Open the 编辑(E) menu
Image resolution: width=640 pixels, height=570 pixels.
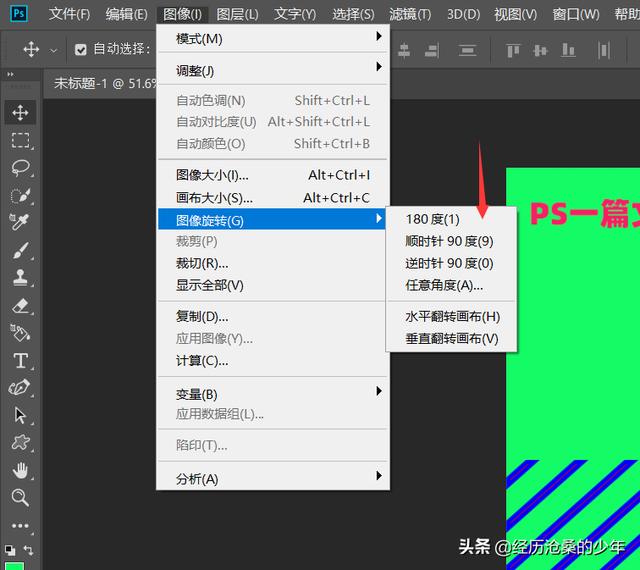tap(127, 14)
